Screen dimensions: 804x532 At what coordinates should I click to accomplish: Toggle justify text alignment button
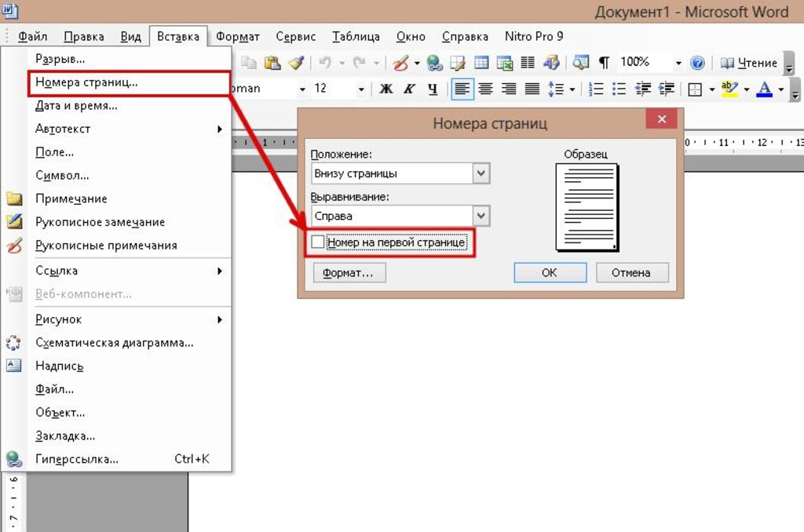pos(532,89)
